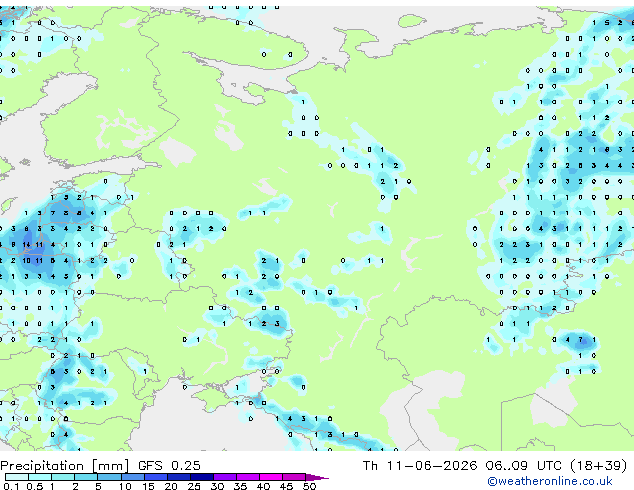634x490 pixels.
Task: Click the forecast date "Th 11-06-2026"
Action: 420,466
